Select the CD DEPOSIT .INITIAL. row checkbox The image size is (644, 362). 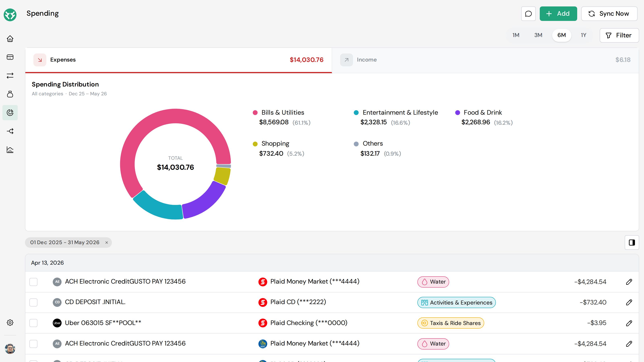(33, 302)
